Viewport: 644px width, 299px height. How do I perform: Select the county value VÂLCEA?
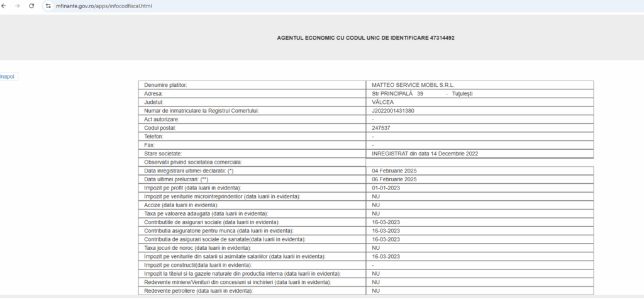[x=382, y=103]
